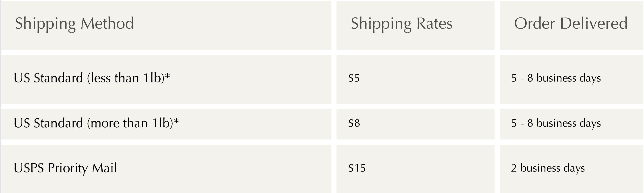The height and width of the screenshot is (193, 644).
Task: Select the USPS Priority Mail method
Action: [x=65, y=168]
